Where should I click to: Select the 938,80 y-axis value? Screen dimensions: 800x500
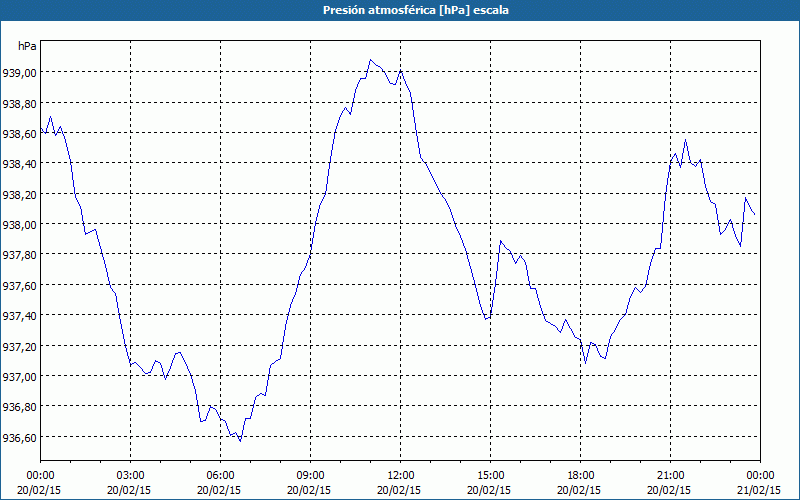19,104
